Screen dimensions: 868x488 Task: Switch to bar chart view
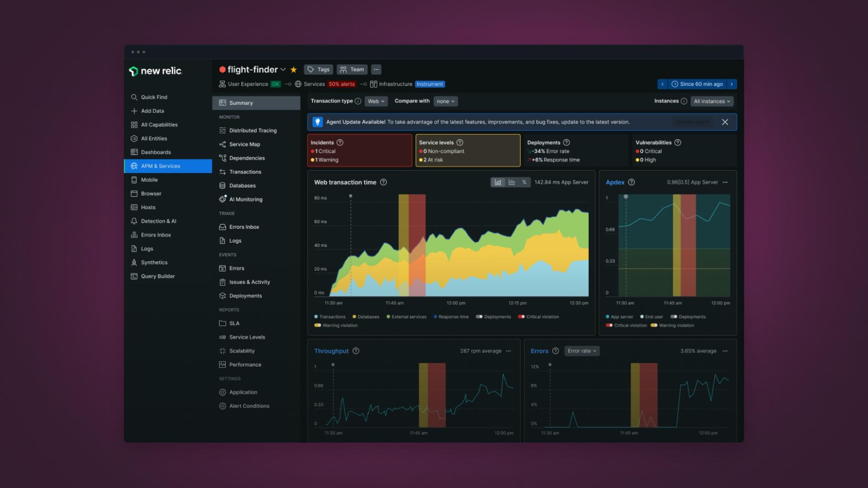pos(511,182)
